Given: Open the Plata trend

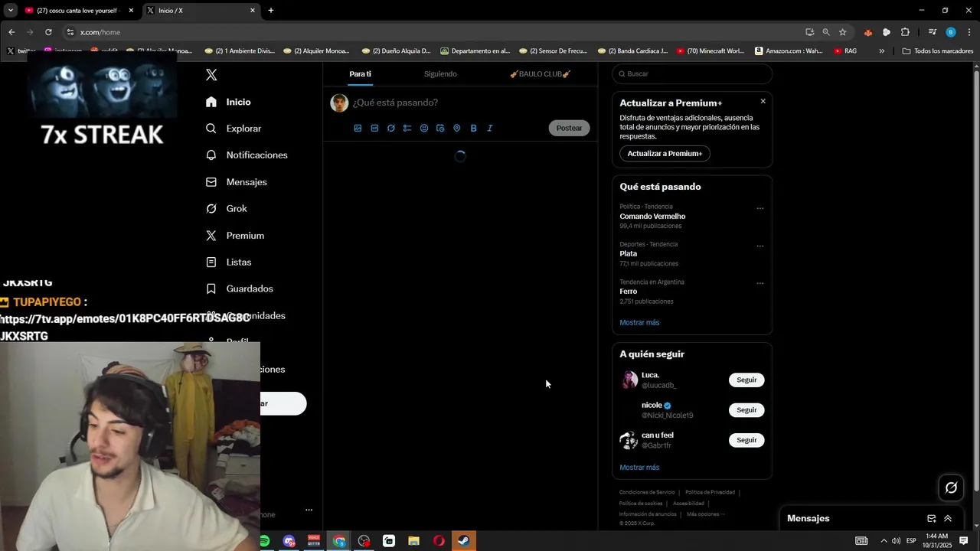Looking at the screenshot, I should click(649, 254).
